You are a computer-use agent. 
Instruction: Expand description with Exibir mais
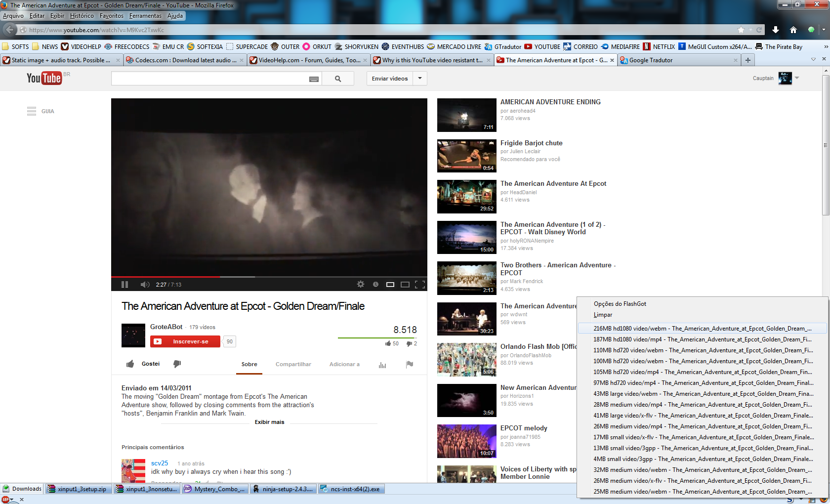(269, 422)
